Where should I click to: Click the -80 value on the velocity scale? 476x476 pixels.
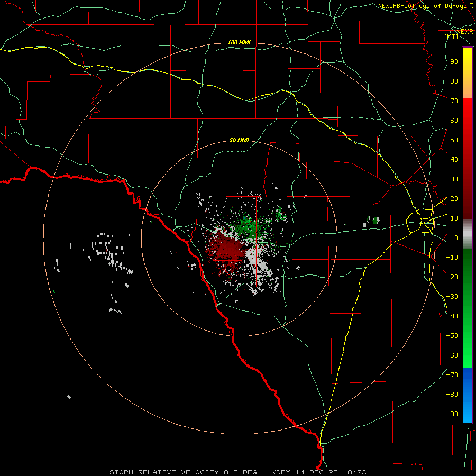tap(452, 395)
